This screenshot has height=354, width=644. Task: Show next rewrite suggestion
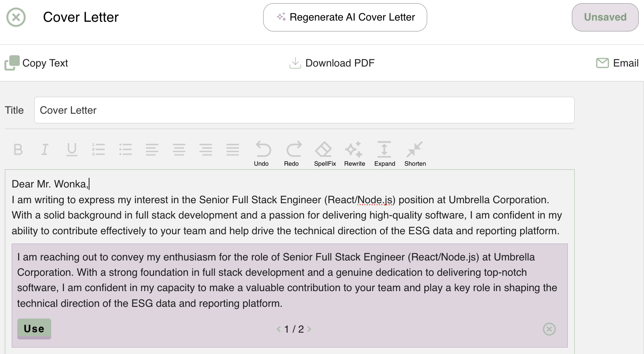(x=309, y=329)
